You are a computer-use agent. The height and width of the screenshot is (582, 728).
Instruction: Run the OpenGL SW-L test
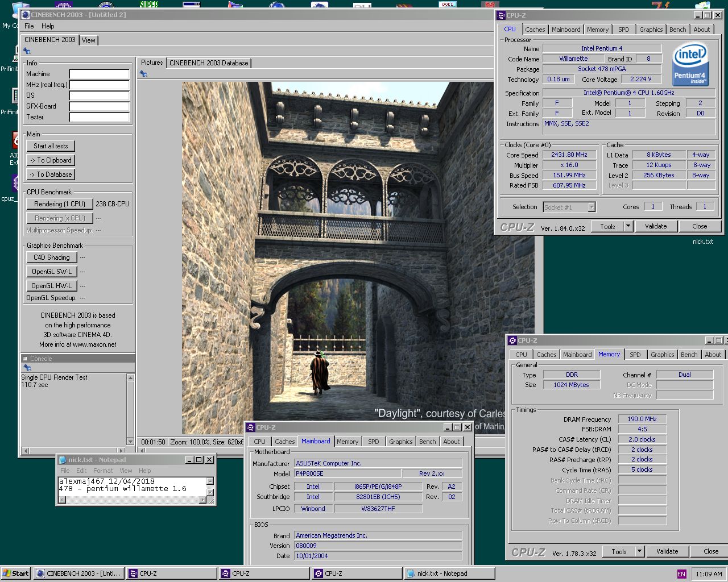[x=51, y=272]
